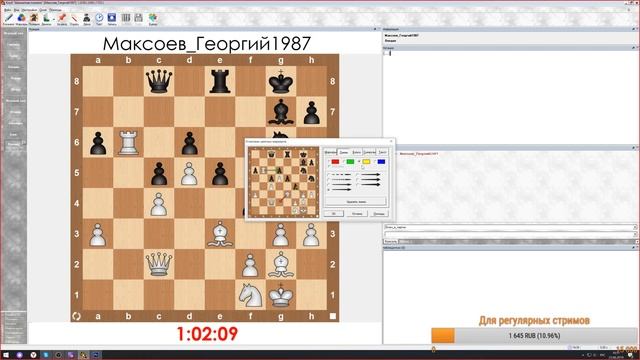Click the first text input field in the right panel

[510, 227]
